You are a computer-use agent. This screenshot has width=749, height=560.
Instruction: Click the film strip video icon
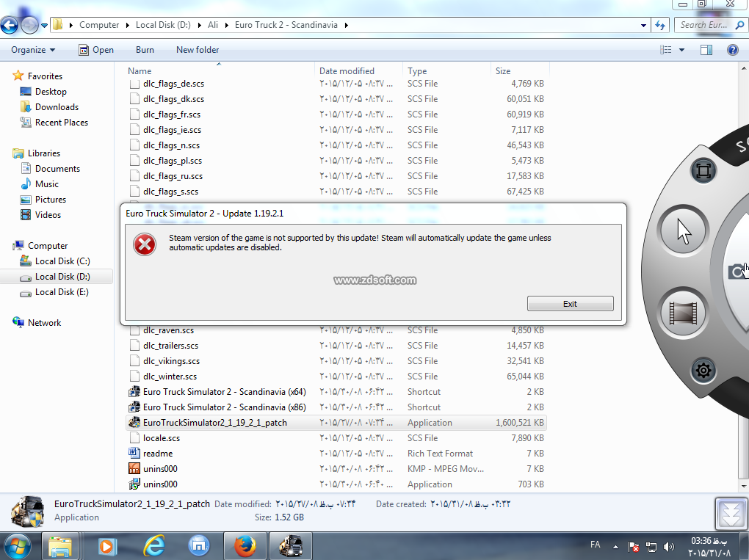(683, 313)
